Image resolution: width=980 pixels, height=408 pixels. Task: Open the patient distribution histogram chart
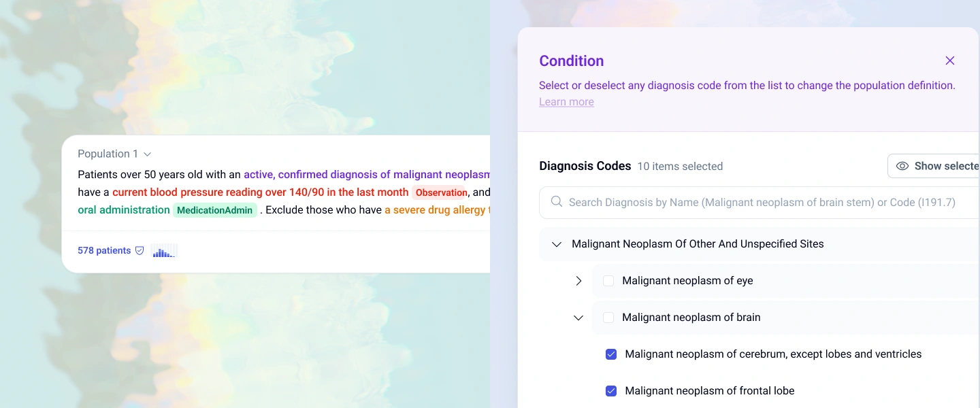pos(164,251)
